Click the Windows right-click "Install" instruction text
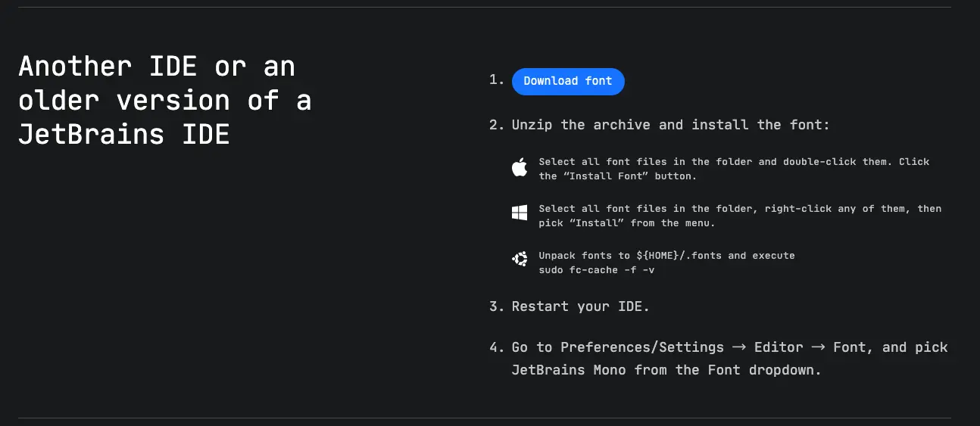Screen dimensions: 980x426 pyautogui.click(x=739, y=216)
